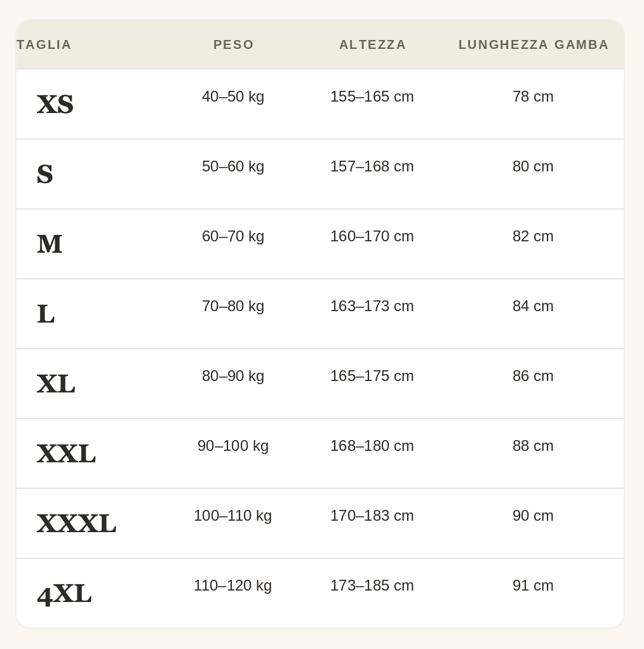Select the XL size label

tap(56, 384)
